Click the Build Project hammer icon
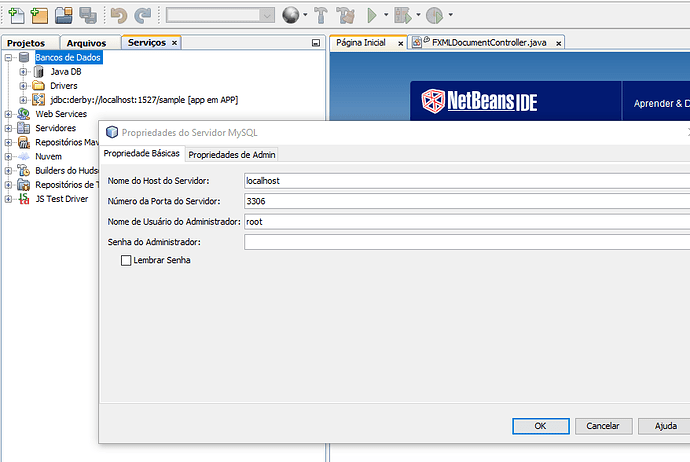This screenshot has width=690, height=462. point(321,15)
